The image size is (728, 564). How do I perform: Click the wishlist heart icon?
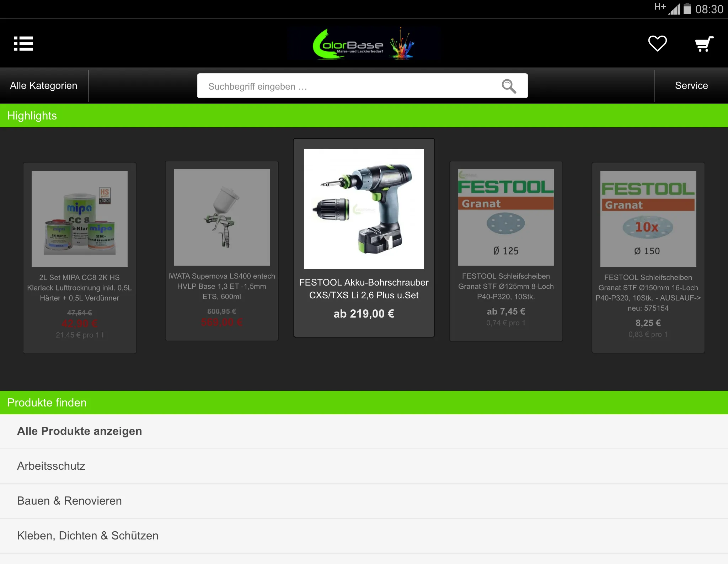[658, 43]
